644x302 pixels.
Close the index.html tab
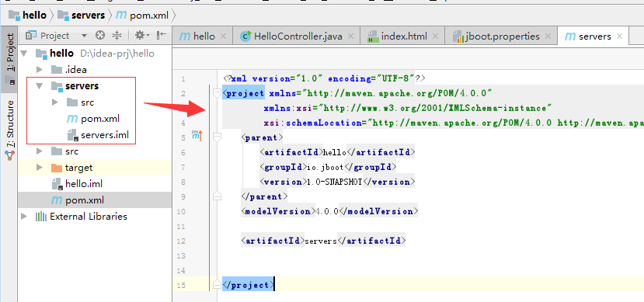[435, 36]
